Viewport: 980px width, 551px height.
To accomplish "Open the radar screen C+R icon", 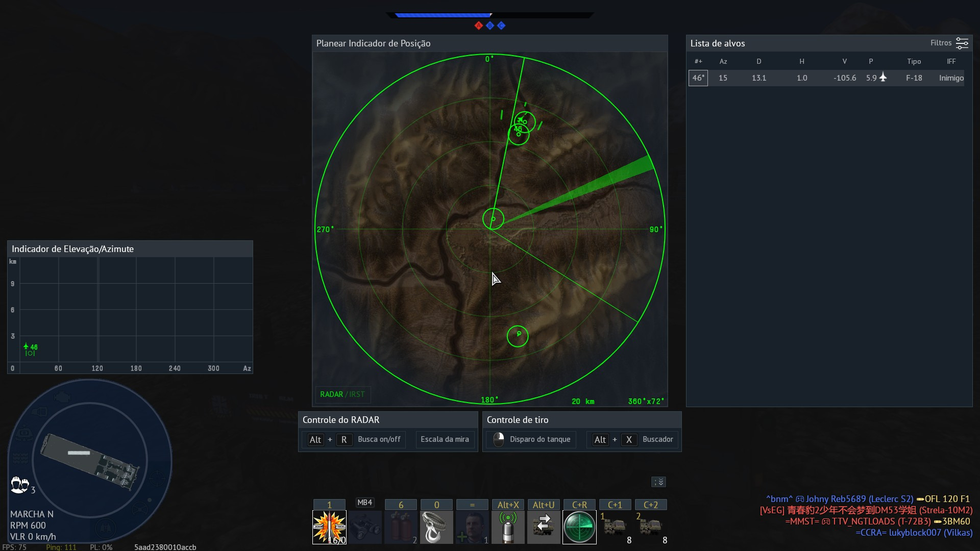I will [579, 527].
